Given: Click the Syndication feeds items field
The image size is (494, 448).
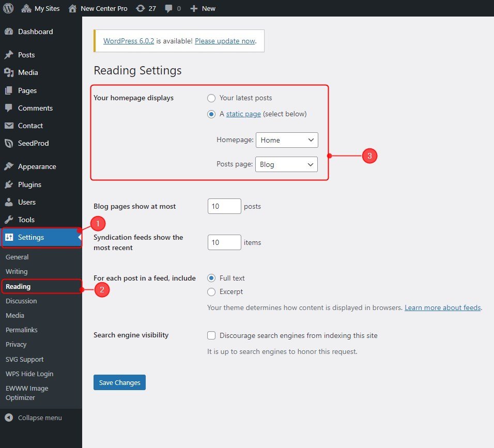Looking at the screenshot, I should 224,242.
